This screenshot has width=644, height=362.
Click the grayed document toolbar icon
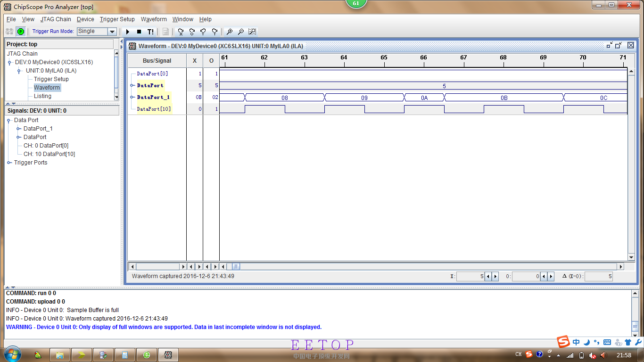165,32
